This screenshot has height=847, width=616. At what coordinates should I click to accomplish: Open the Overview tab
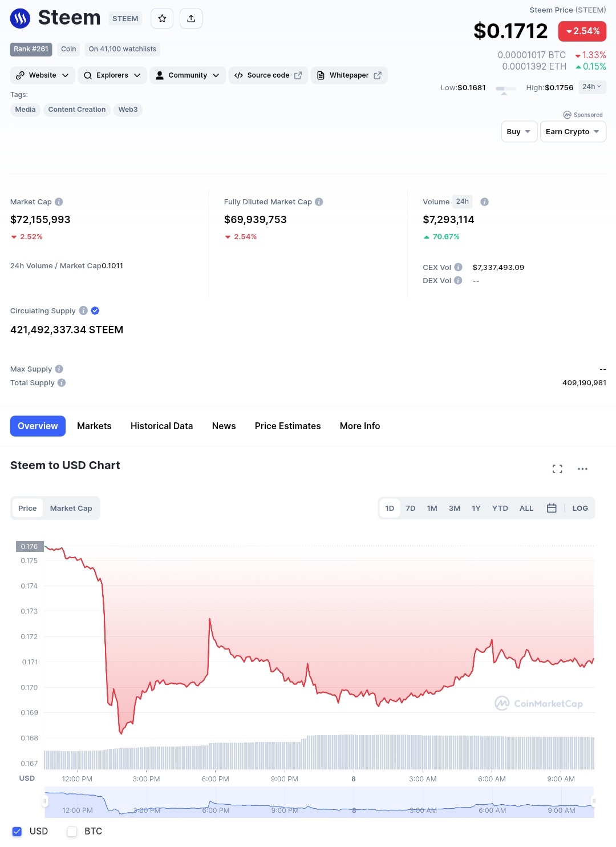[x=38, y=426]
